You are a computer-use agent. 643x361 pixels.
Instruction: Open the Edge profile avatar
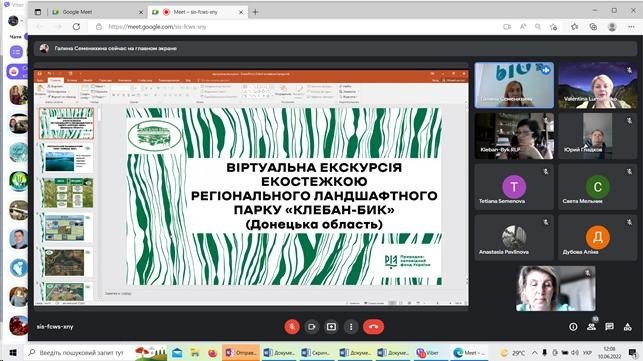(612, 27)
